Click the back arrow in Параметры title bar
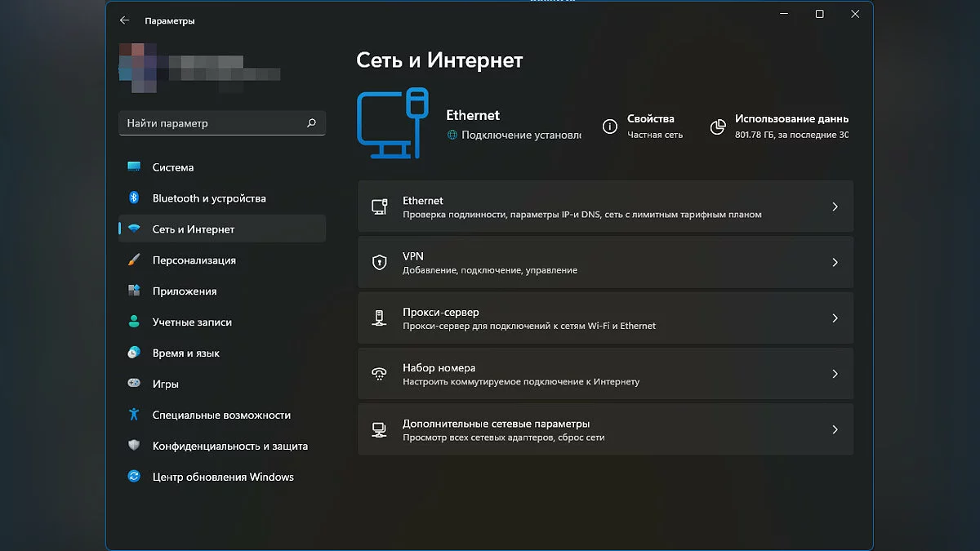This screenshot has height=551, width=980. [x=124, y=20]
